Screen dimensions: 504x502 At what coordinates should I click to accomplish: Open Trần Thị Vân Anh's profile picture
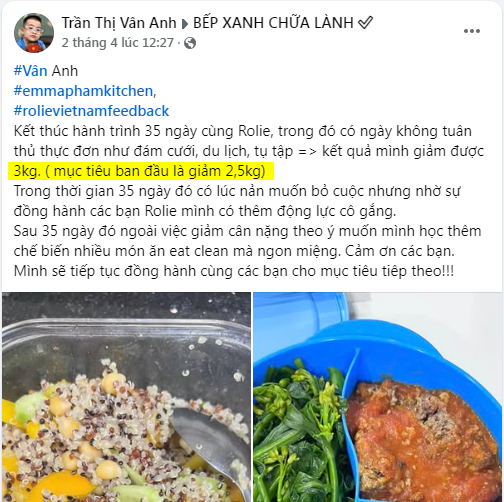[x=34, y=33]
